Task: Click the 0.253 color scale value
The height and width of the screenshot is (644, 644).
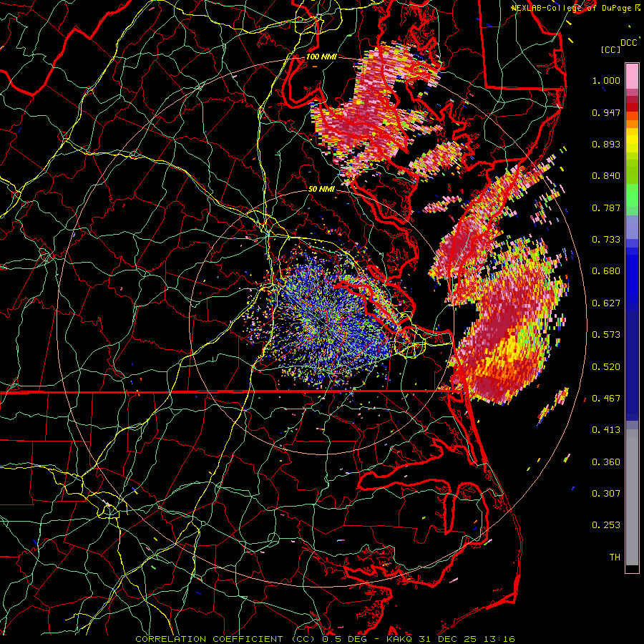Action: point(606,525)
